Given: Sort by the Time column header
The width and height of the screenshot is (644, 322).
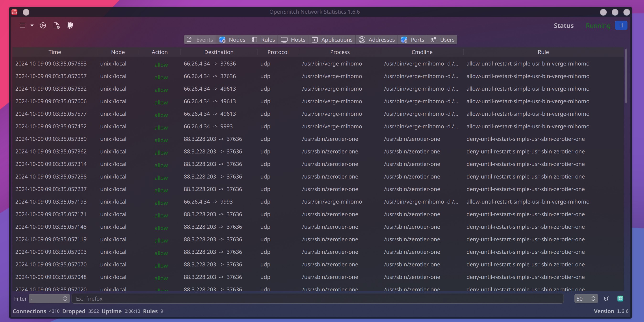Looking at the screenshot, I should [x=55, y=52].
